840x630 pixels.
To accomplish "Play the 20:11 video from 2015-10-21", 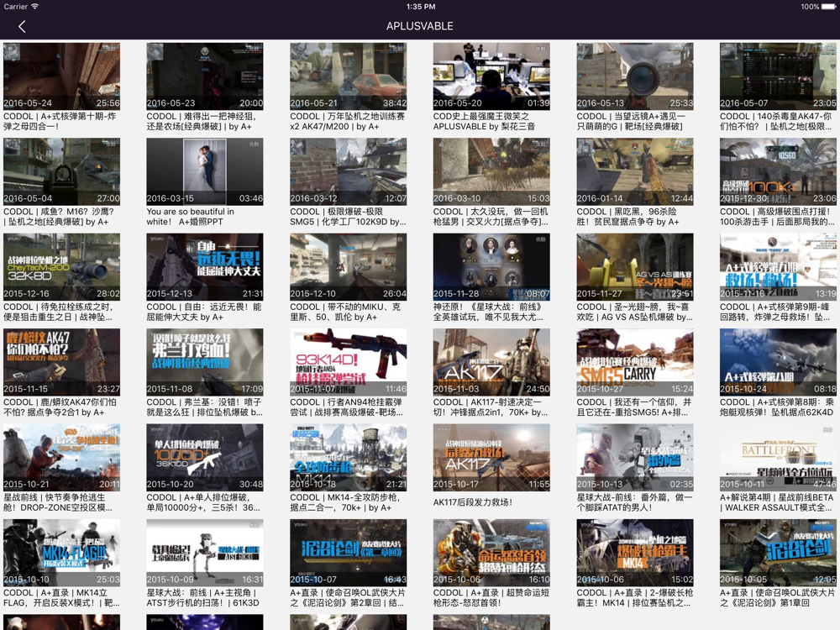I will [x=61, y=458].
